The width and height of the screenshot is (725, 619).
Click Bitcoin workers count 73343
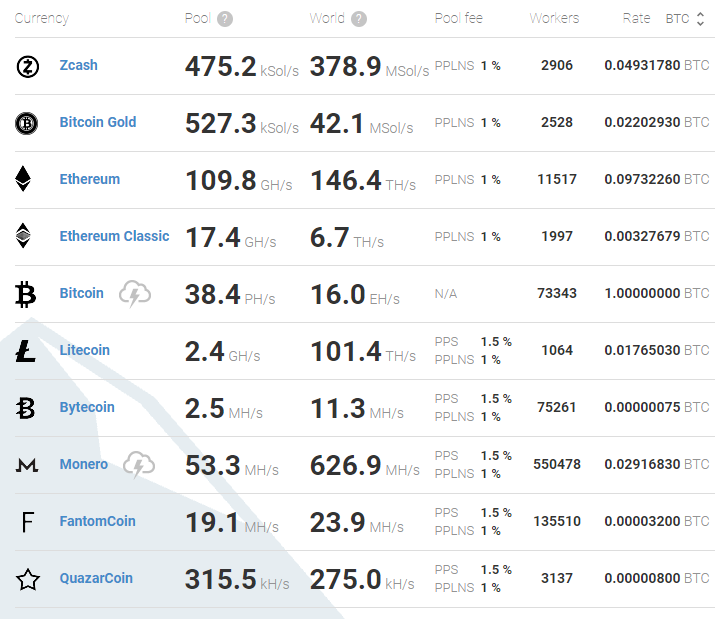click(x=557, y=293)
